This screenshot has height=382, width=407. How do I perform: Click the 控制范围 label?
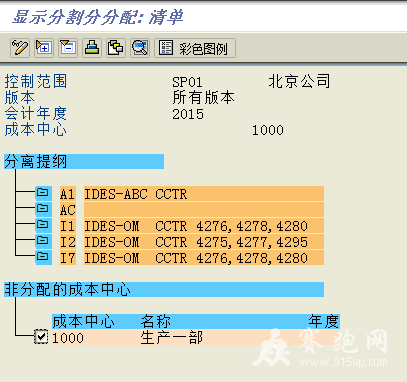[36, 81]
